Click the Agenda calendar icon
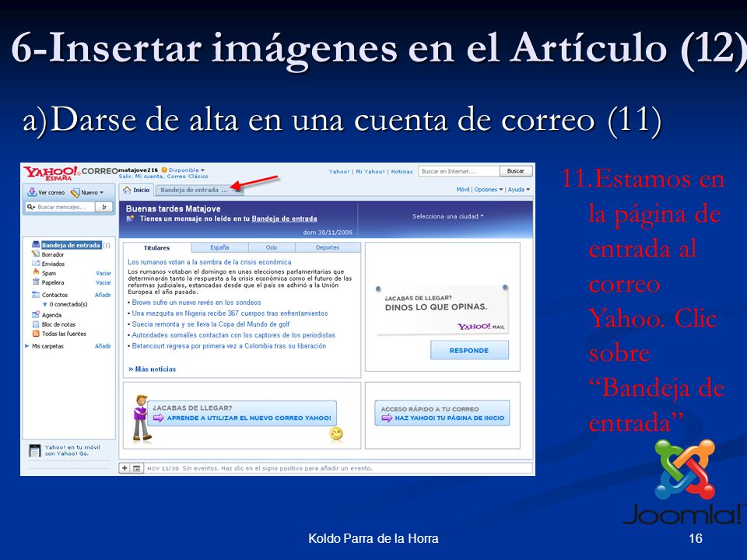 click(36, 315)
